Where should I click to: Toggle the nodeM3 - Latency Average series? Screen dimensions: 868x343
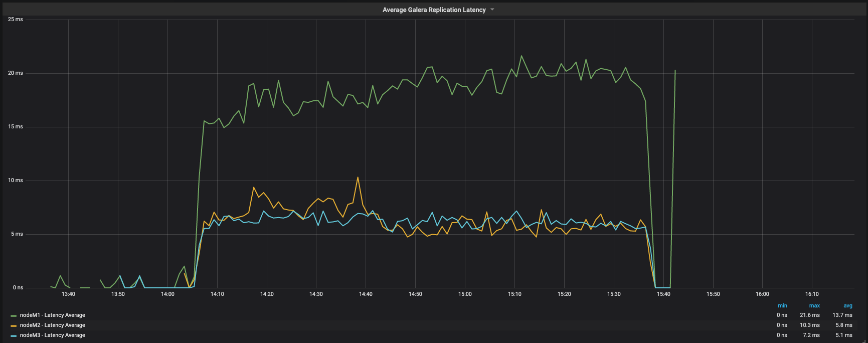coord(52,335)
